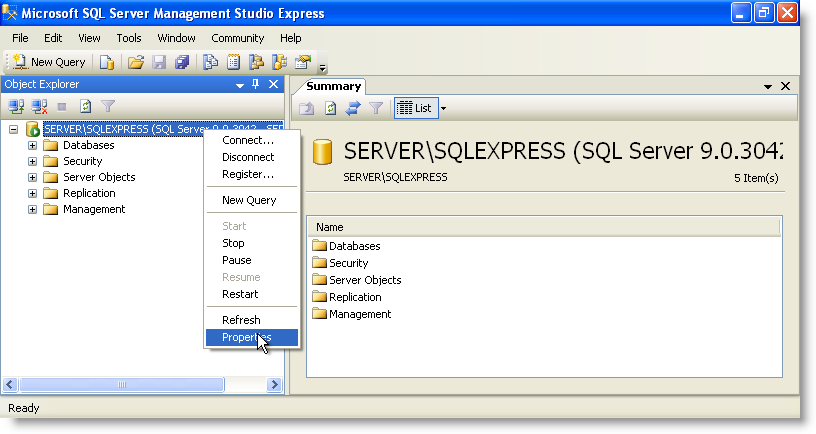Select Security folder in Object Explorer tree
The height and width of the screenshot is (434, 816).
tap(82, 161)
